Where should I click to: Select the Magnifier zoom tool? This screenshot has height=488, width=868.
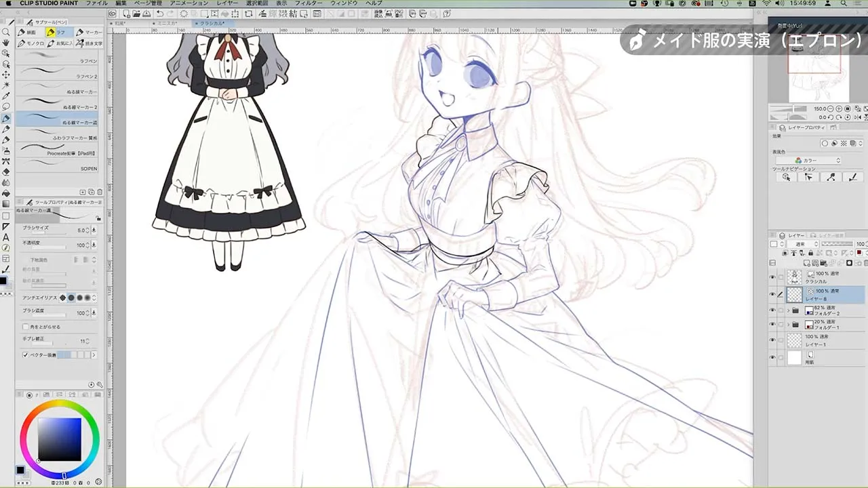click(6, 32)
